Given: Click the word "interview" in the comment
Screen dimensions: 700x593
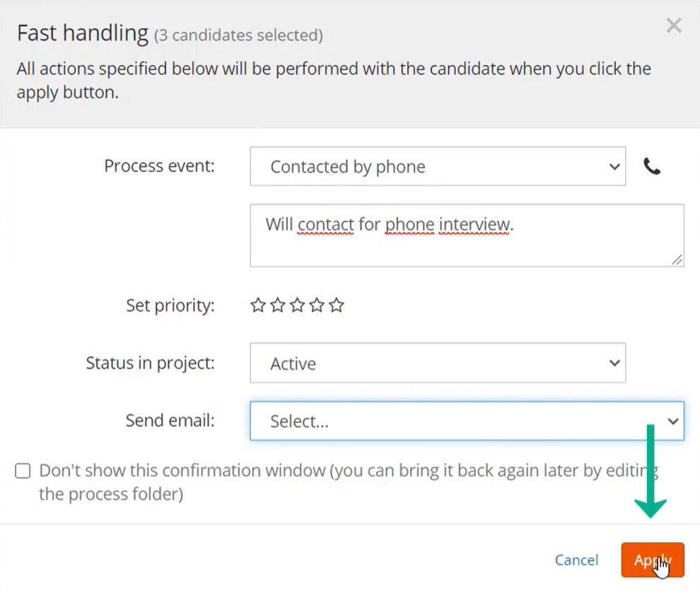Looking at the screenshot, I should (474, 224).
